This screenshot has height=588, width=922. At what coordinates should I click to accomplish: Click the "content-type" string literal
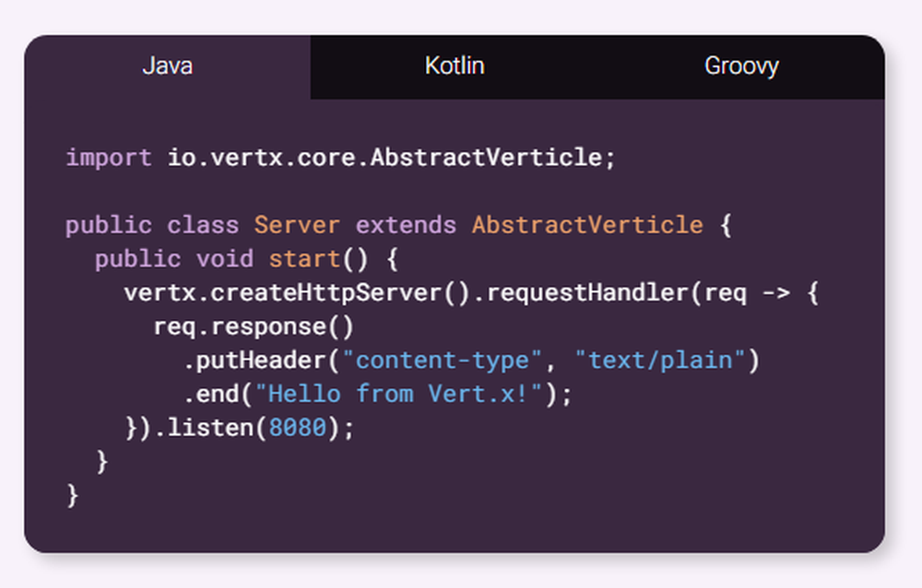coord(442,360)
